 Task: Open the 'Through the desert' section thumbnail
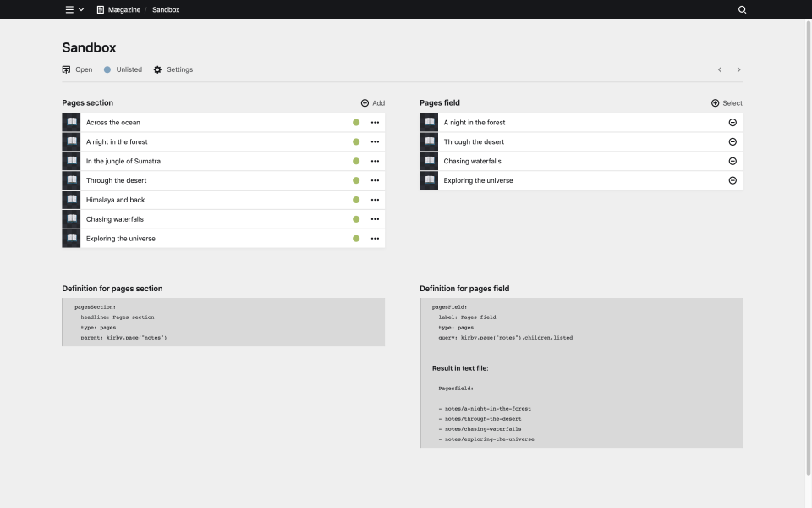[x=71, y=180]
